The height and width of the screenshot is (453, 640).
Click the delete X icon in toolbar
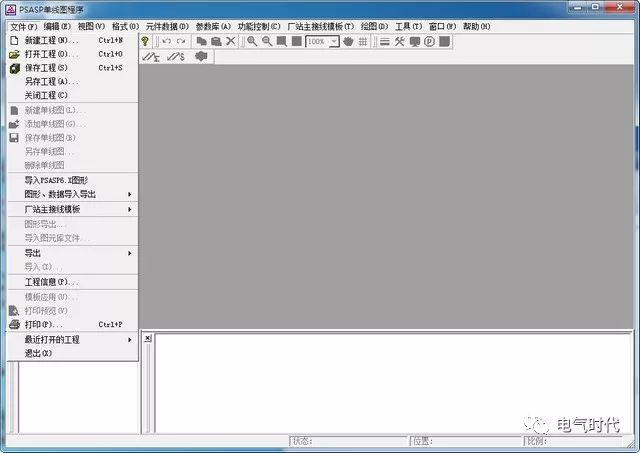click(230, 41)
